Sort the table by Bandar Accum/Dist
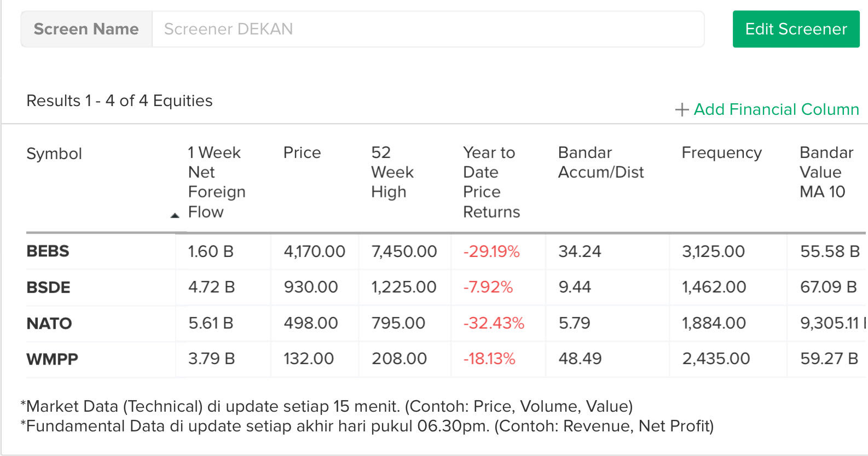Image resolution: width=868 pixels, height=456 pixels. pyautogui.click(x=600, y=162)
